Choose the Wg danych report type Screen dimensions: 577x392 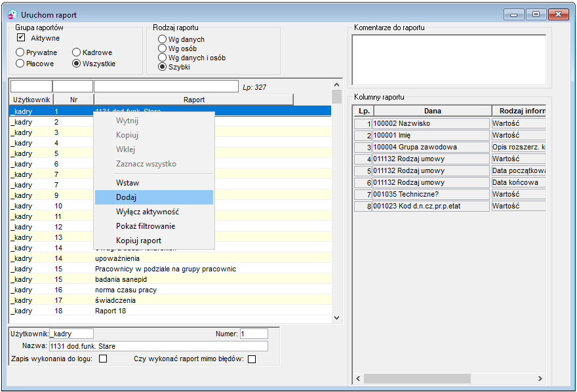pyautogui.click(x=162, y=39)
